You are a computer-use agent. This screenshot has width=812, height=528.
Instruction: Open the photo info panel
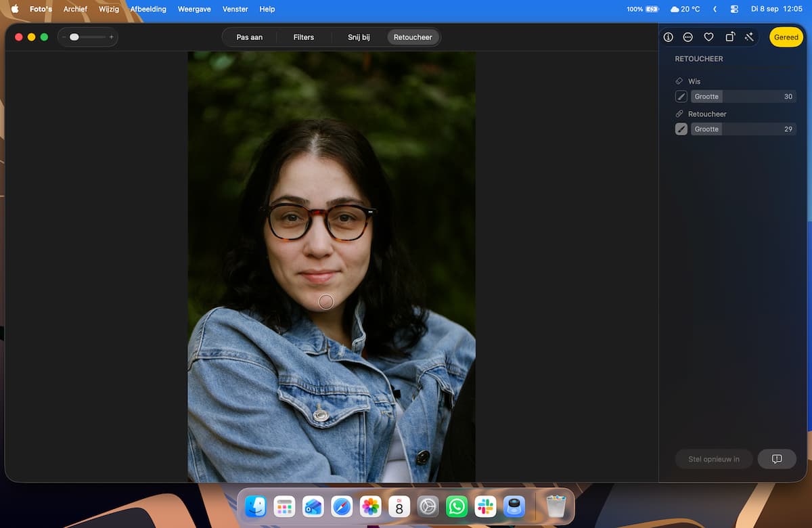click(668, 37)
